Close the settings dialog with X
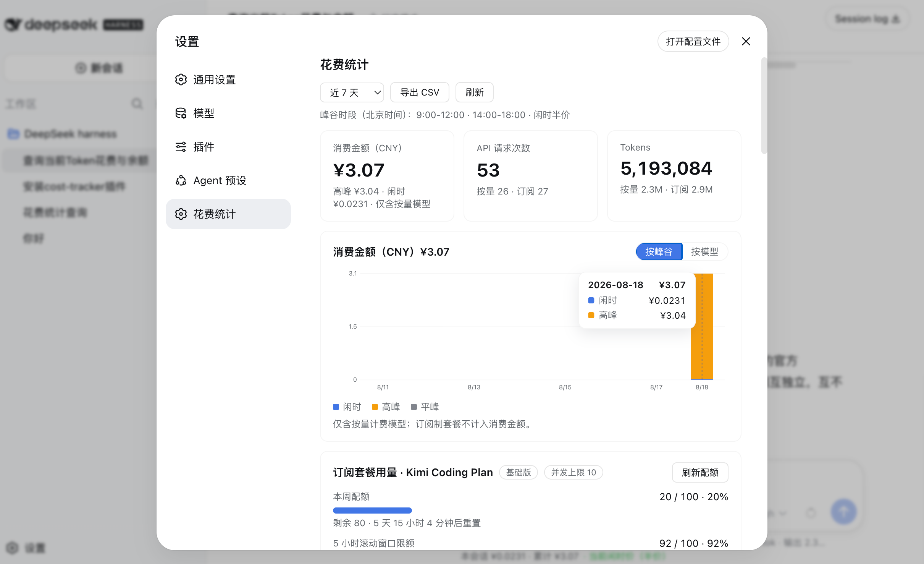924x564 pixels. (746, 41)
